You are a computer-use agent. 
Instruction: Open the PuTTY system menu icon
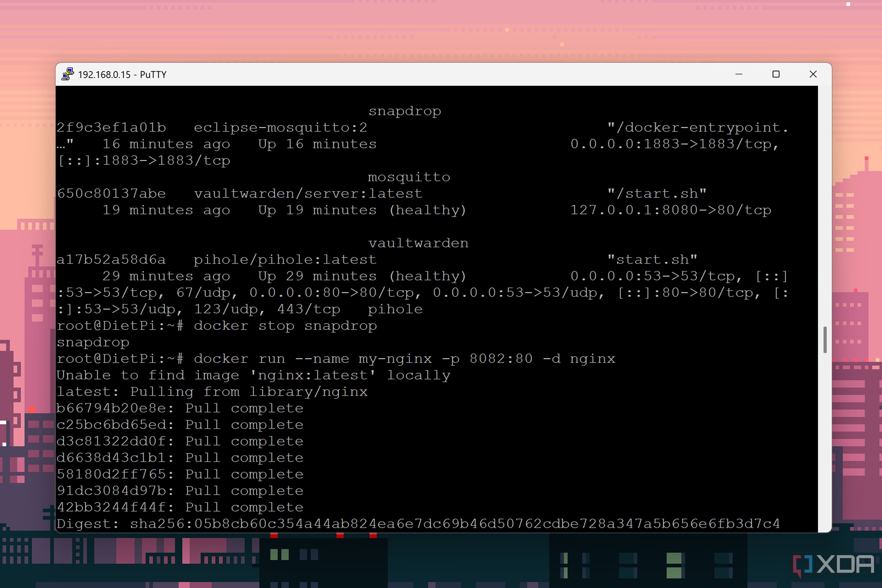pyautogui.click(x=68, y=74)
